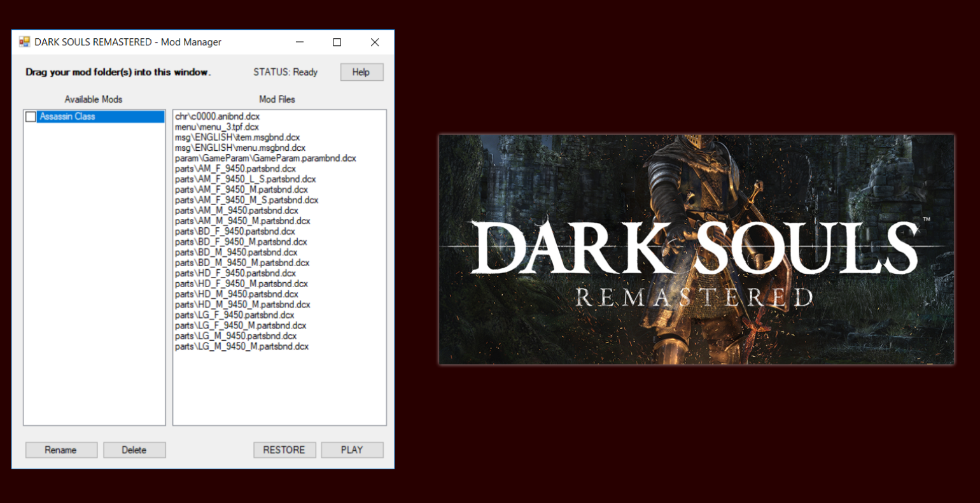Click the Delete button

click(134, 450)
